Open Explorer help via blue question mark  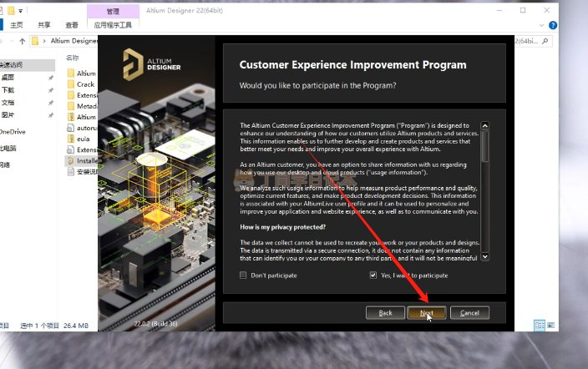pos(553,25)
